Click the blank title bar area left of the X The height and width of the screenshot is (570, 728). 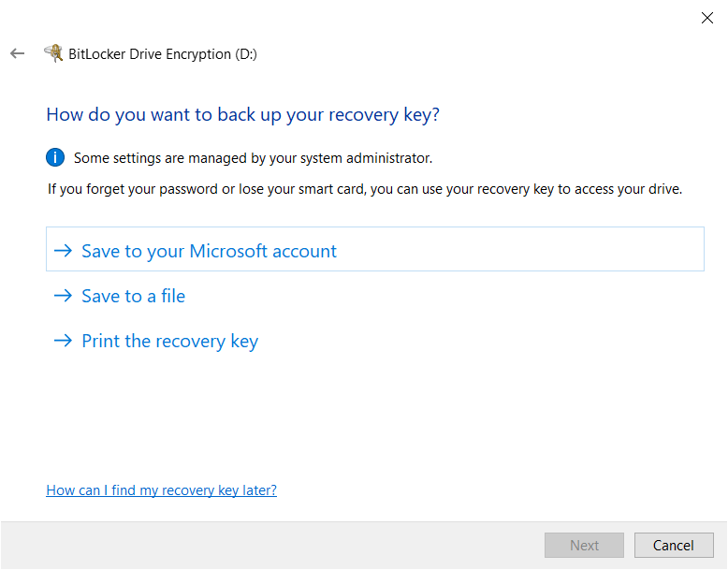click(468, 18)
